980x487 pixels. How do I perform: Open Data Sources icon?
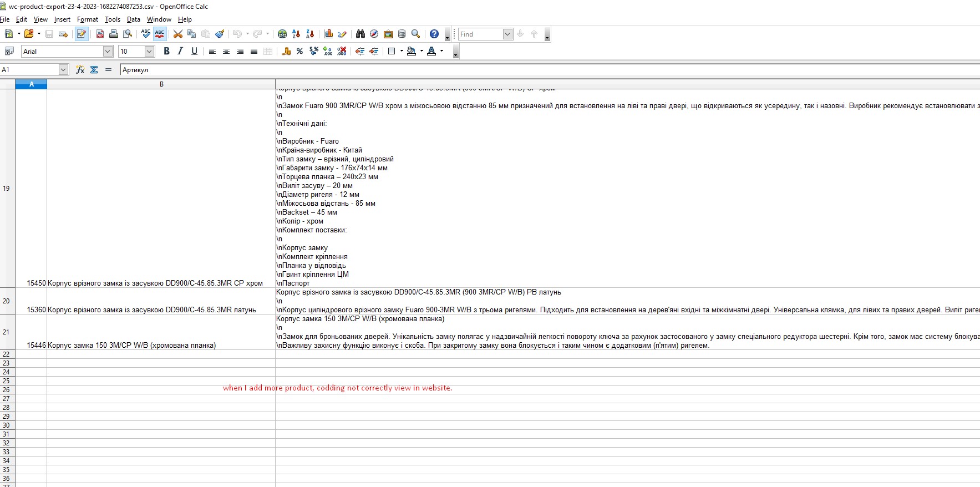402,34
